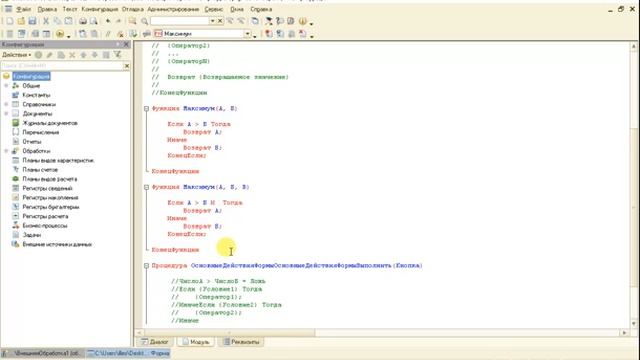Click the Cut scissors icon

pos(46,21)
